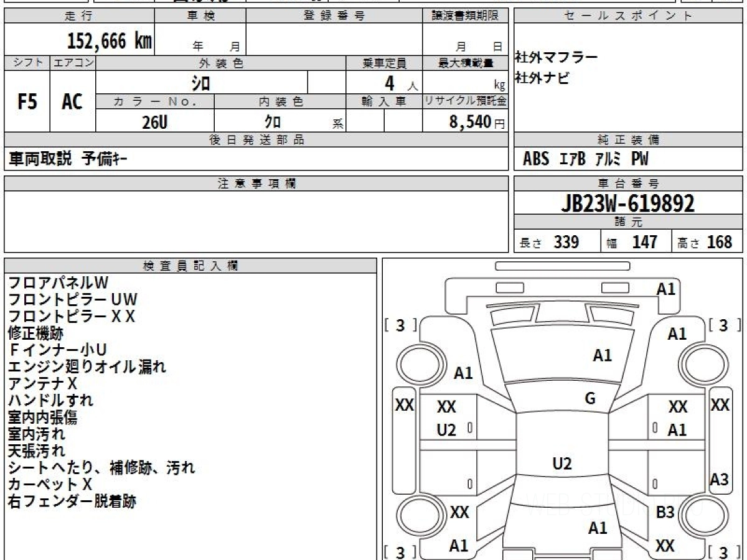Viewport: 747px width, 560px height.
Task: Click the seating capacity value 4 人
Action: pyautogui.click(x=402, y=83)
